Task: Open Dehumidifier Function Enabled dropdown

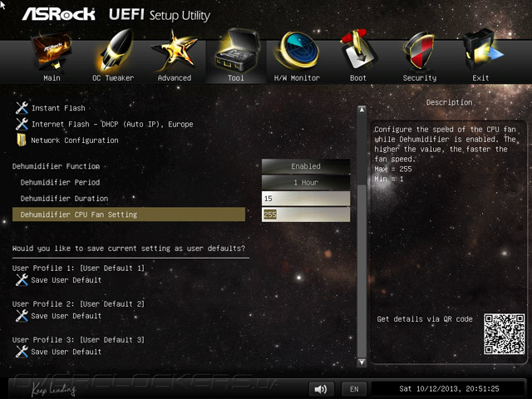Action: 306,166
